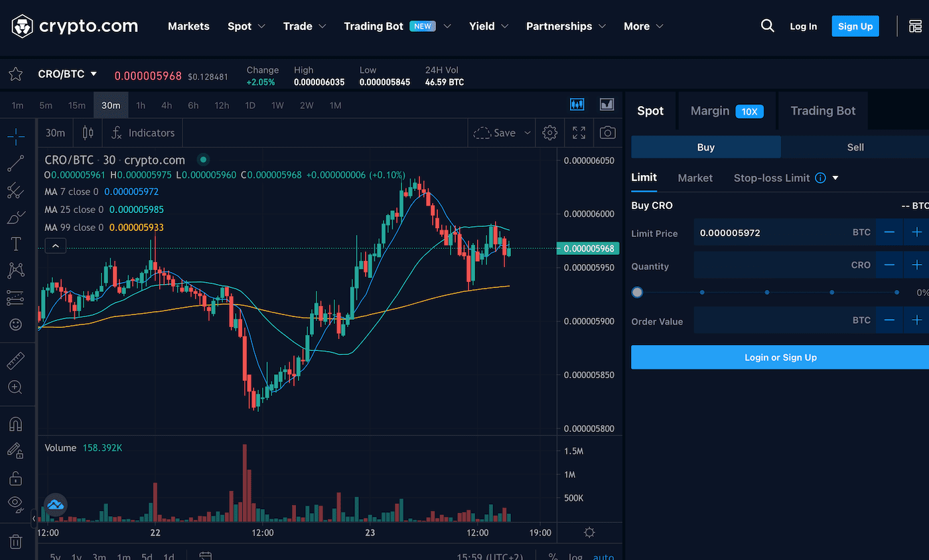Open chart settings gear in chart toolbar
This screenshot has width=929, height=560.
click(x=549, y=133)
